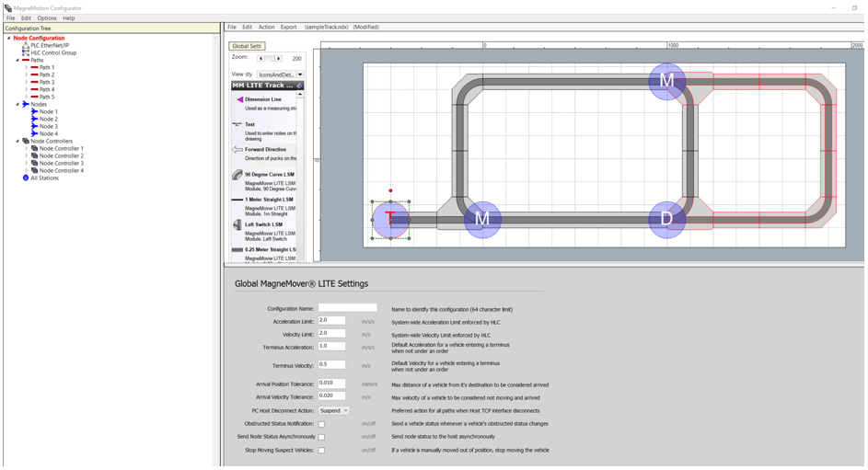Click the stencil panel scroll up arrow
The image size is (868, 470).
coord(300,95)
